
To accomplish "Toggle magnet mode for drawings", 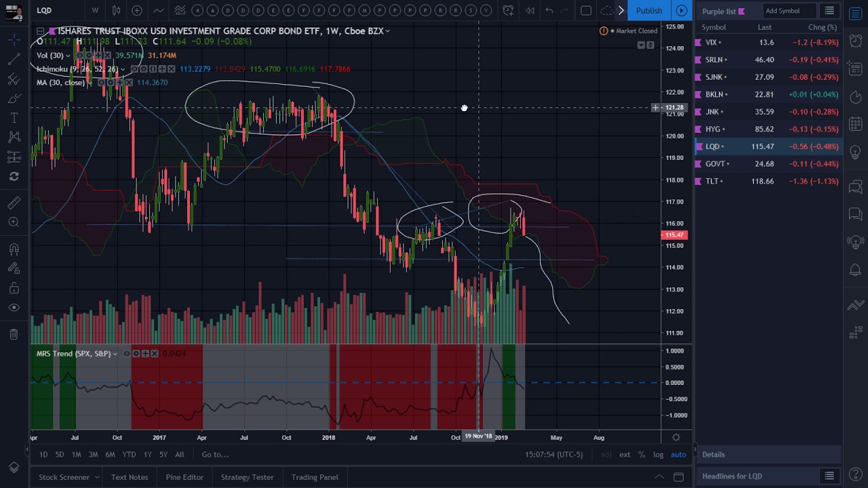I will 14,249.
